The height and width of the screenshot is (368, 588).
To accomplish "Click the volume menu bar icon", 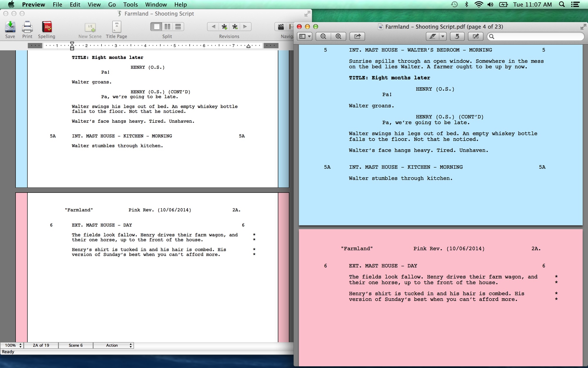I will click(490, 4).
